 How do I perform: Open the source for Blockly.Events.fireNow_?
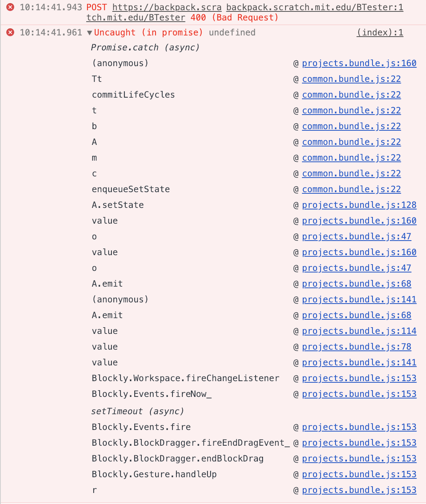(359, 394)
